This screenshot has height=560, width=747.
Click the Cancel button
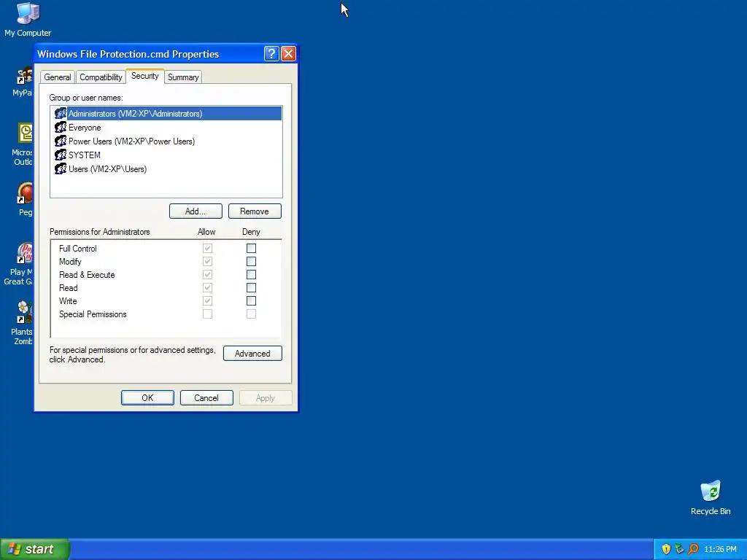pos(206,398)
